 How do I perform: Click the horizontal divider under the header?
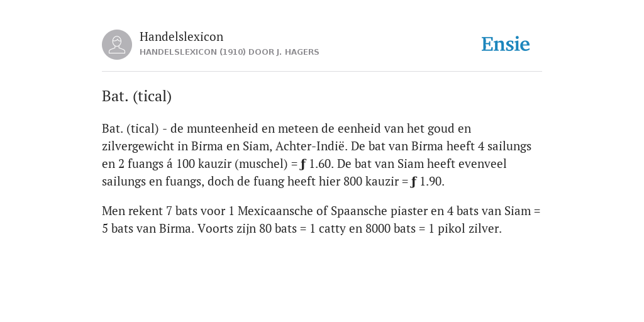[x=322, y=72]
